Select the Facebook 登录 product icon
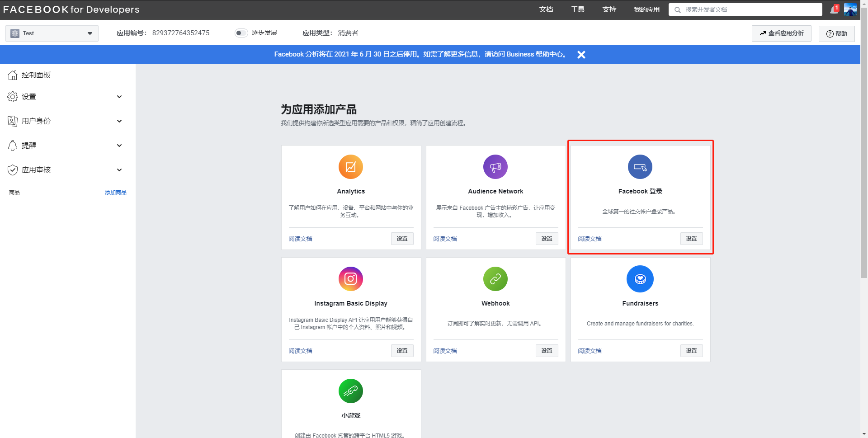 [640, 166]
